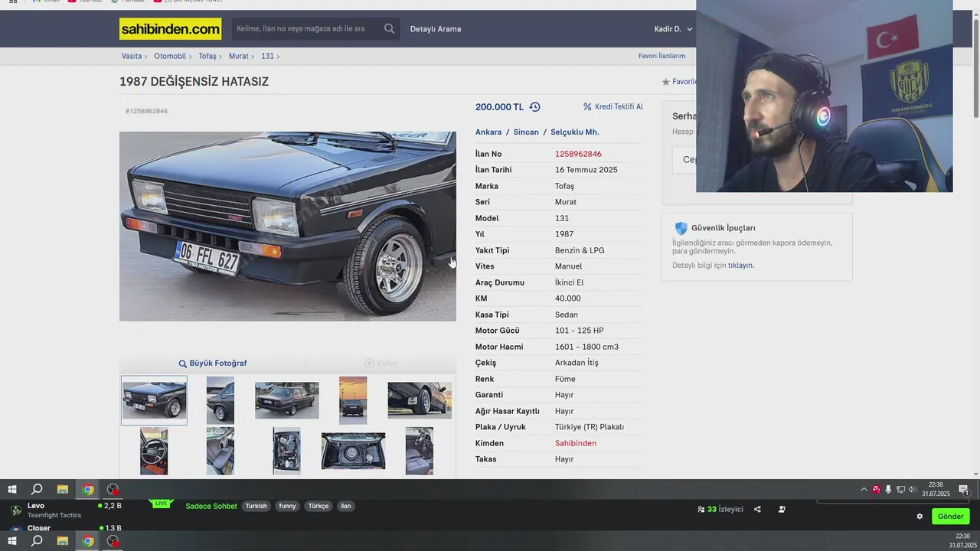
Task: Select the rear three-quarter sedan thumbnail
Action: tap(287, 400)
